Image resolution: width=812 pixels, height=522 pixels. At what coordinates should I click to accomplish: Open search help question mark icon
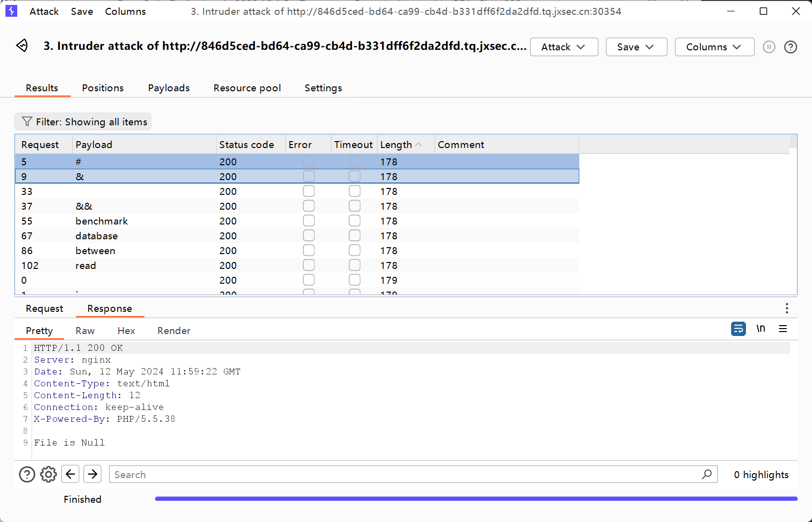[27, 474]
